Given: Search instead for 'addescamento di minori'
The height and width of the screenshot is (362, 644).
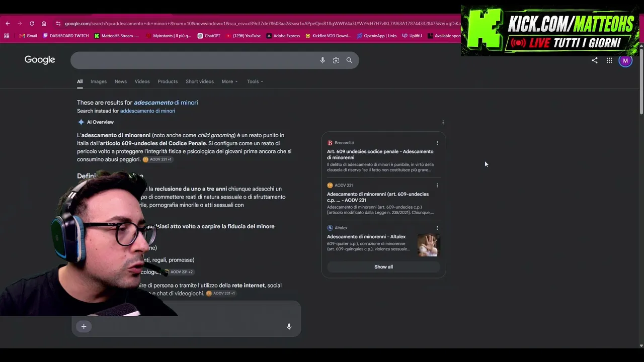Looking at the screenshot, I should [x=147, y=111].
